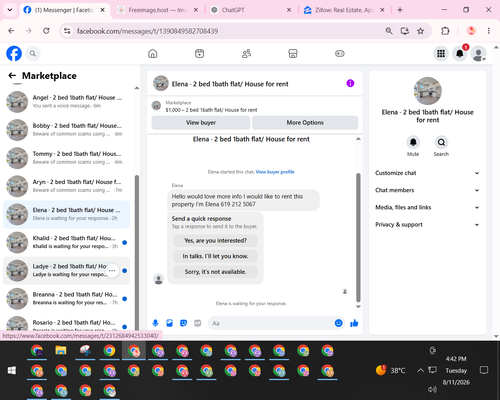Switch to ChatGPT tab
The image size is (500, 400).
(251, 10)
